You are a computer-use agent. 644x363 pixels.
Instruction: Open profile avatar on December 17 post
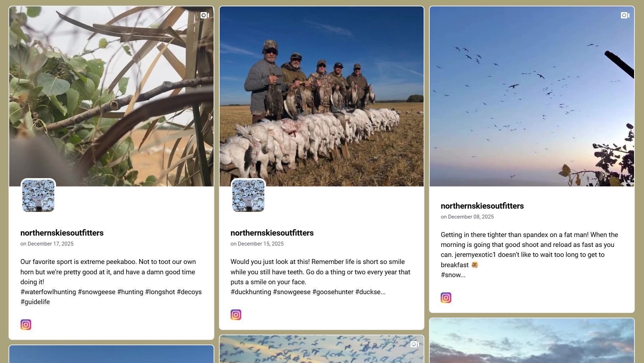(x=38, y=196)
